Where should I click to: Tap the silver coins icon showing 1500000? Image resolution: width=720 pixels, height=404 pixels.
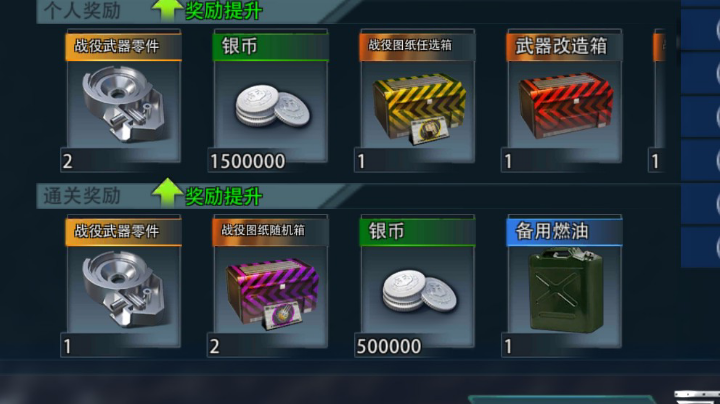pos(273,106)
